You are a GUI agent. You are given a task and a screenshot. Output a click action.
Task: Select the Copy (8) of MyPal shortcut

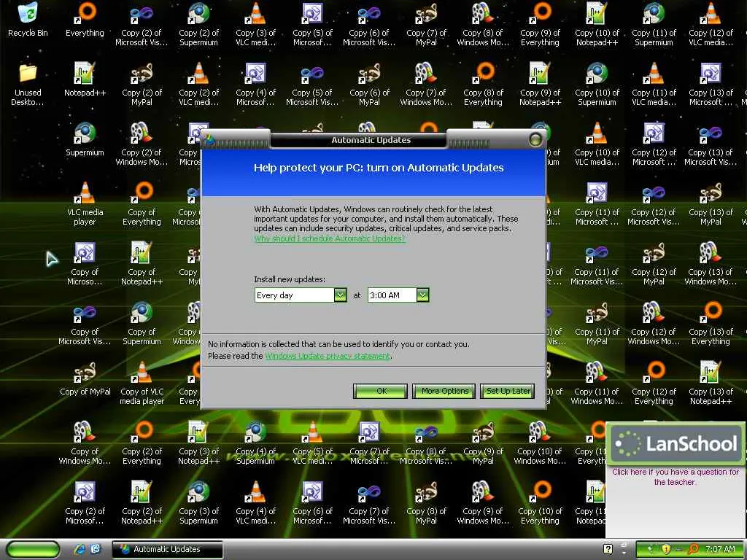coord(426,503)
